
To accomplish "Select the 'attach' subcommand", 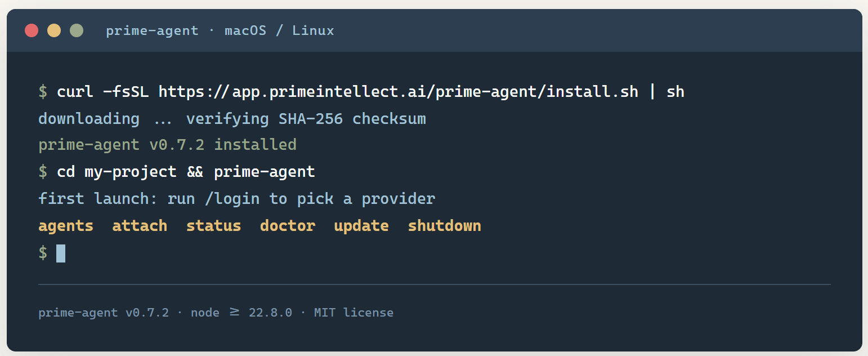I will (140, 226).
